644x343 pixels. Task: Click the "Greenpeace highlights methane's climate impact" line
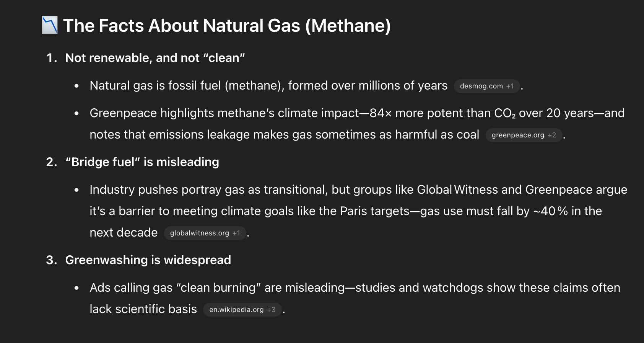pyautogui.click(x=224, y=113)
